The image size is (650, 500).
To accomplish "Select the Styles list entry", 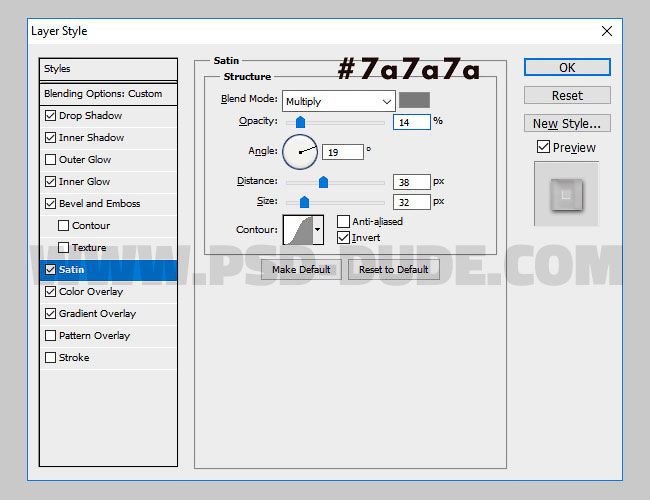I will pos(108,69).
